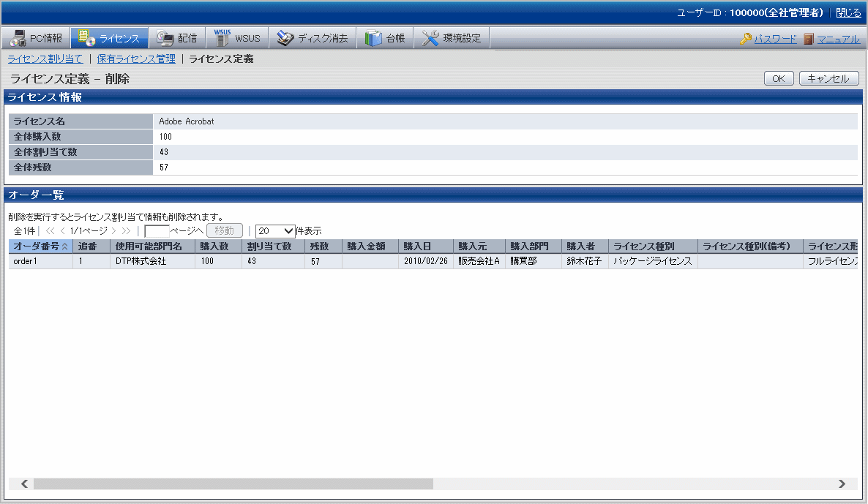
Task: Open the WSUS tab icon
Action: [222, 38]
